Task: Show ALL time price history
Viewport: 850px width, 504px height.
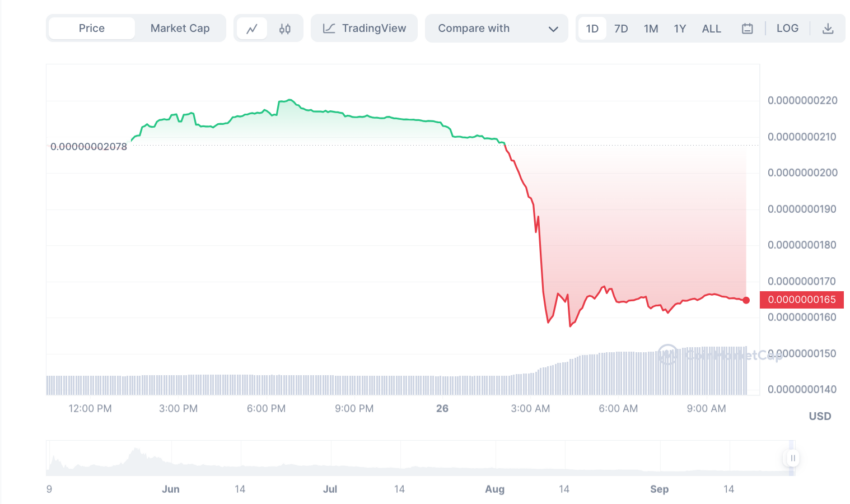Action: click(x=711, y=29)
